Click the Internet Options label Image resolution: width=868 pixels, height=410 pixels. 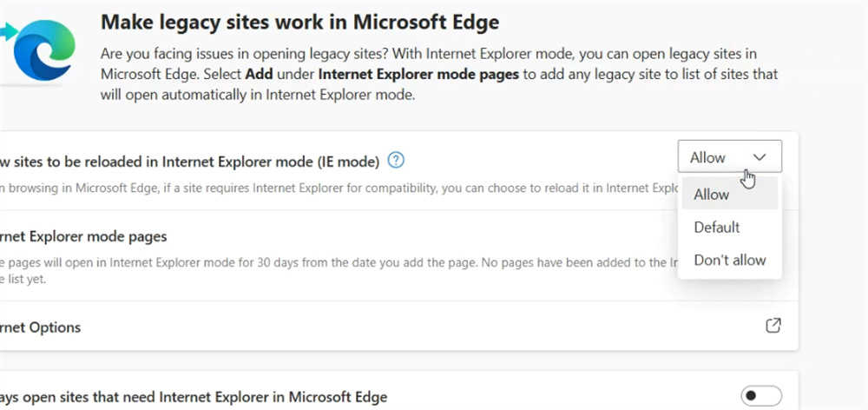click(x=41, y=327)
